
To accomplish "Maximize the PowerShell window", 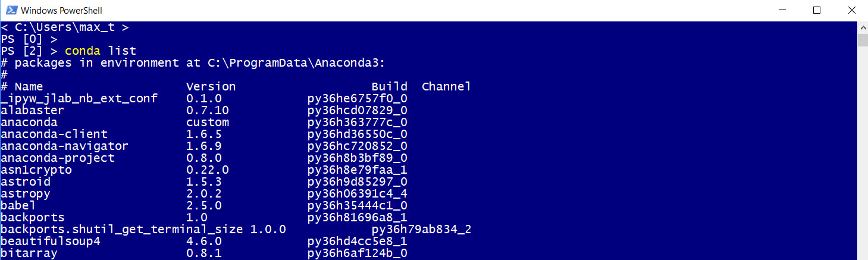I will (816, 10).
